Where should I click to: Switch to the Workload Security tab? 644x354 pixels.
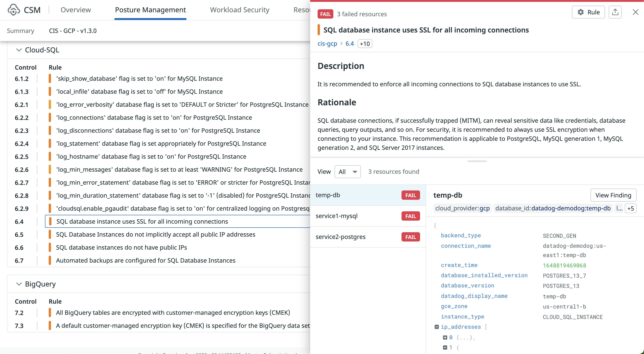point(240,10)
